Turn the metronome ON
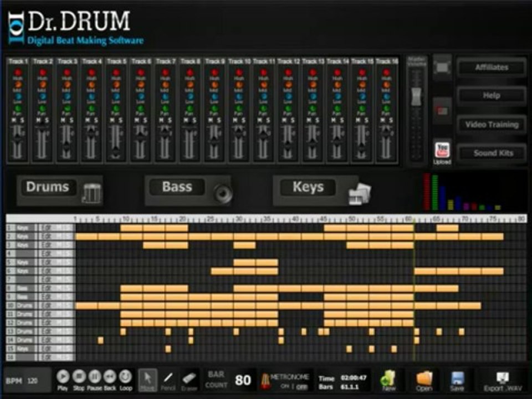The width and height of the screenshot is (532, 399). (284, 386)
